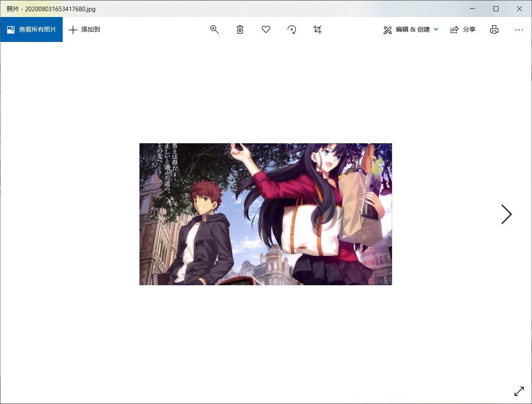Open the See all photos (查看所有照片) view
Screen dimensions: 532x404
tap(32, 29)
